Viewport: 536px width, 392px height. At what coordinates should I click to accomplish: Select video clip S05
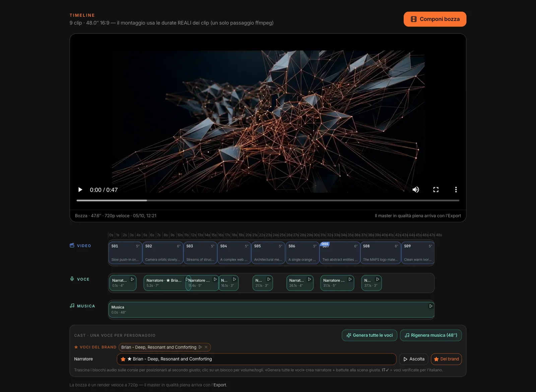coord(268,253)
